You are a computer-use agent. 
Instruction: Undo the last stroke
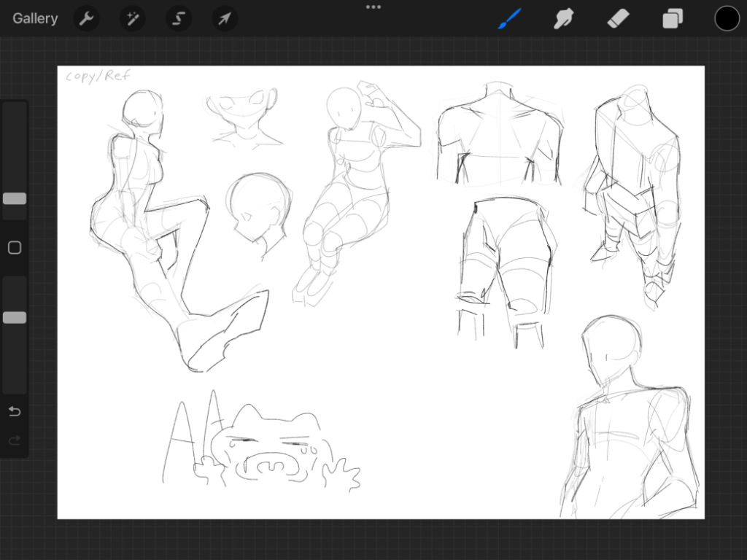point(15,412)
